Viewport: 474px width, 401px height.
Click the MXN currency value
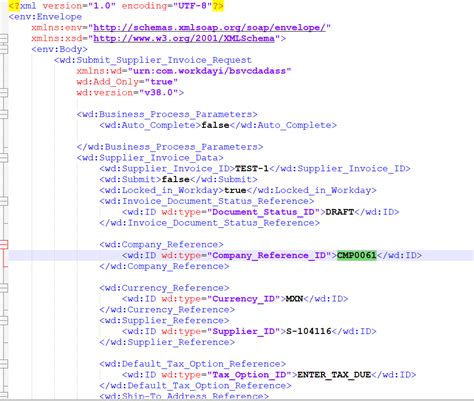(x=294, y=299)
